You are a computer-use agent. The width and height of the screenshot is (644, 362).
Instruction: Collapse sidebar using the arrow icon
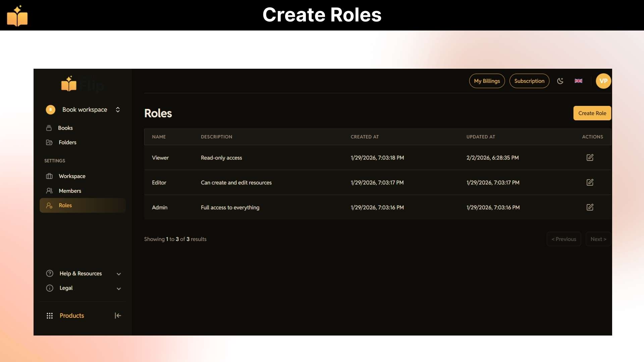tap(118, 315)
